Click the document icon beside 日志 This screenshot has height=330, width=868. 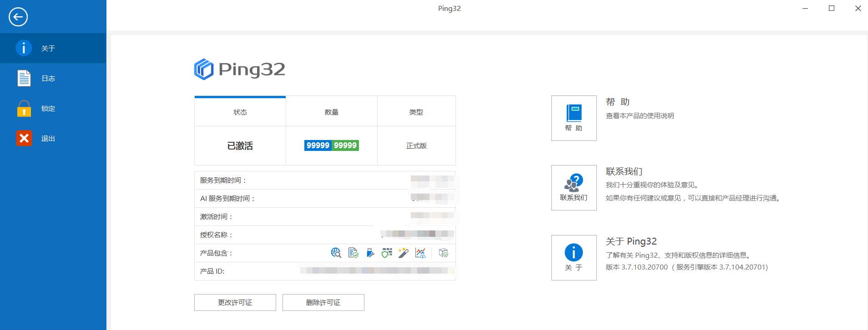pos(24,78)
